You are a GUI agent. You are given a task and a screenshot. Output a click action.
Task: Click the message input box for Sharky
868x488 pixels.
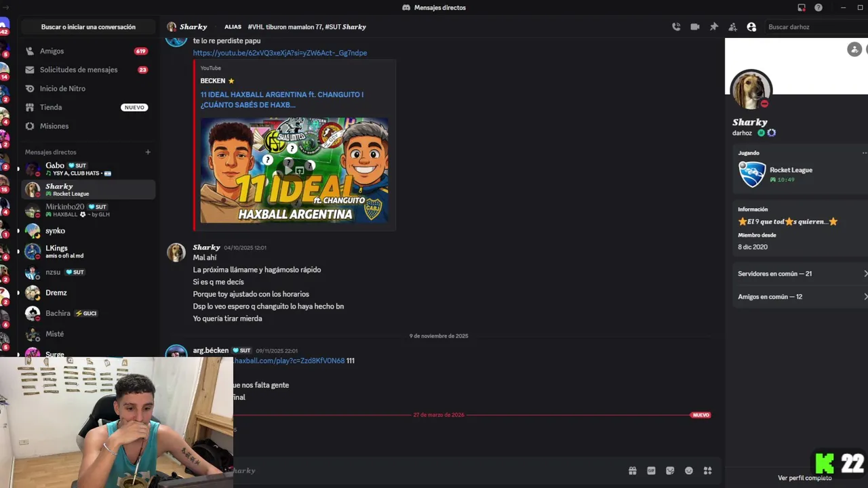427,470
